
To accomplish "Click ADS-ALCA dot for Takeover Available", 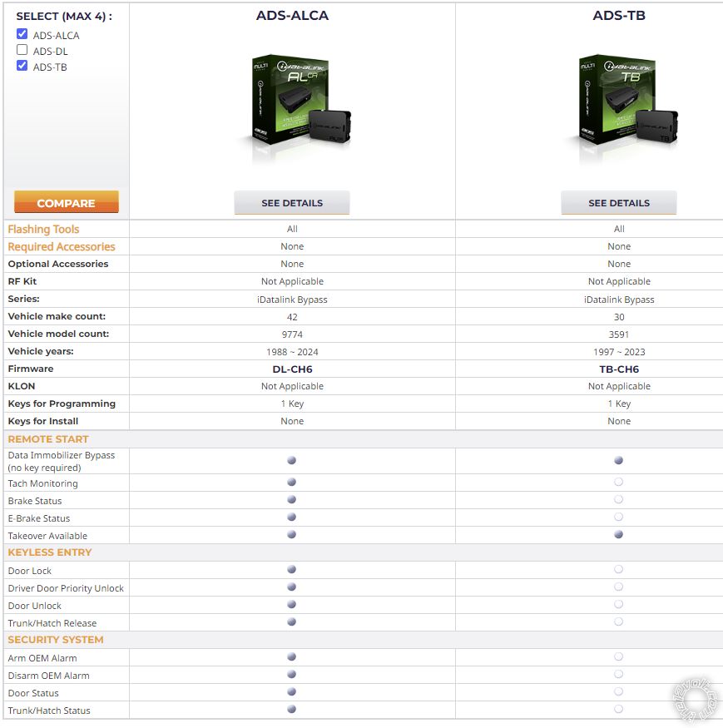I will (292, 534).
